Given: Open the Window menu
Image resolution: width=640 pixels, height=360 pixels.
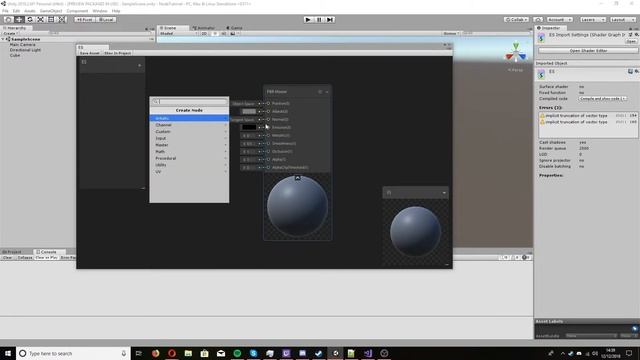Looking at the screenshot, I should (100, 11).
